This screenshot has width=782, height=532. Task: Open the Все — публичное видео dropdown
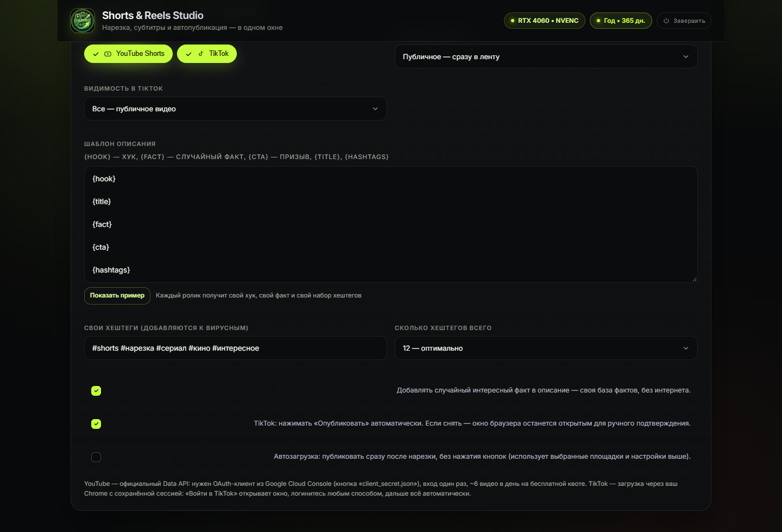pyautogui.click(x=236, y=109)
